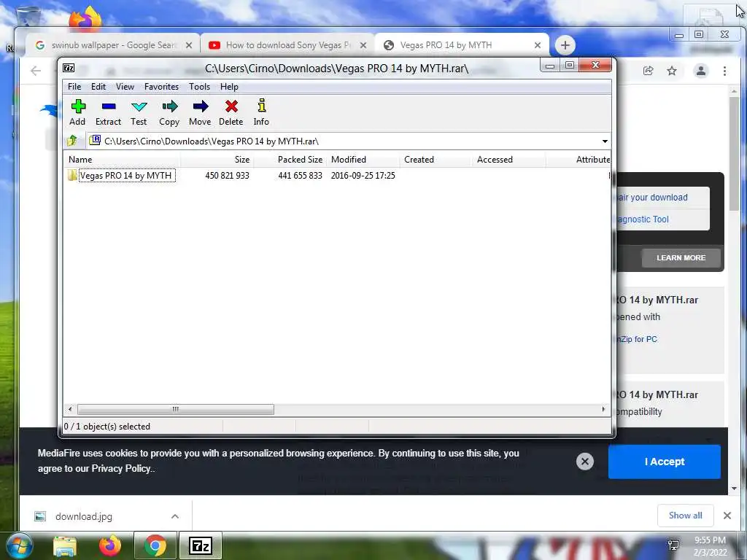This screenshot has height=560, width=747.
Task: Open the Tools menu
Action: 199,87
